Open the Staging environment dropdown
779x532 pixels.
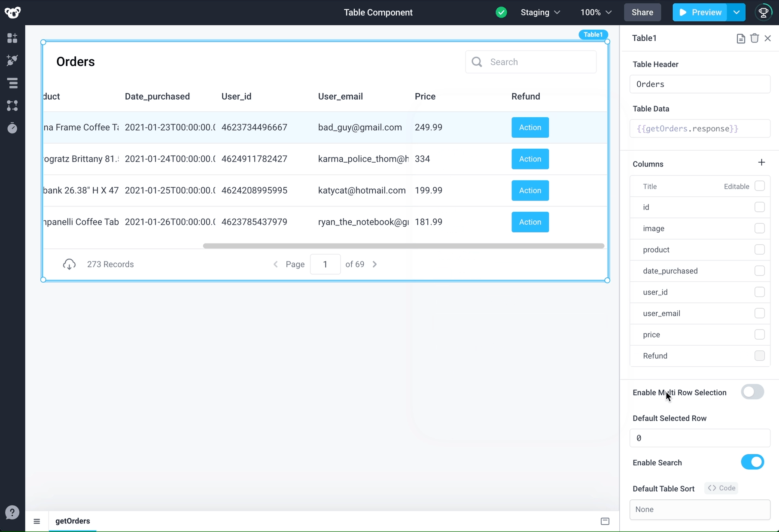click(x=540, y=12)
